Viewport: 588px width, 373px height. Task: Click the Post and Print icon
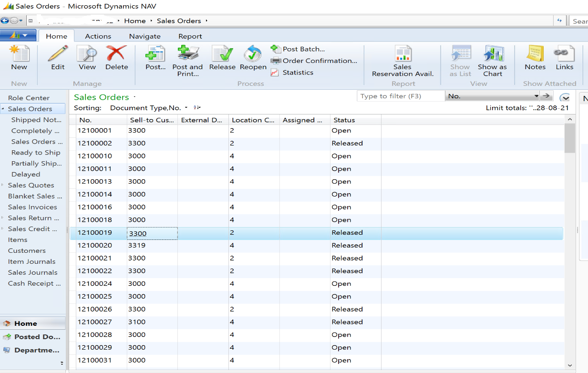click(x=187, y=54)
